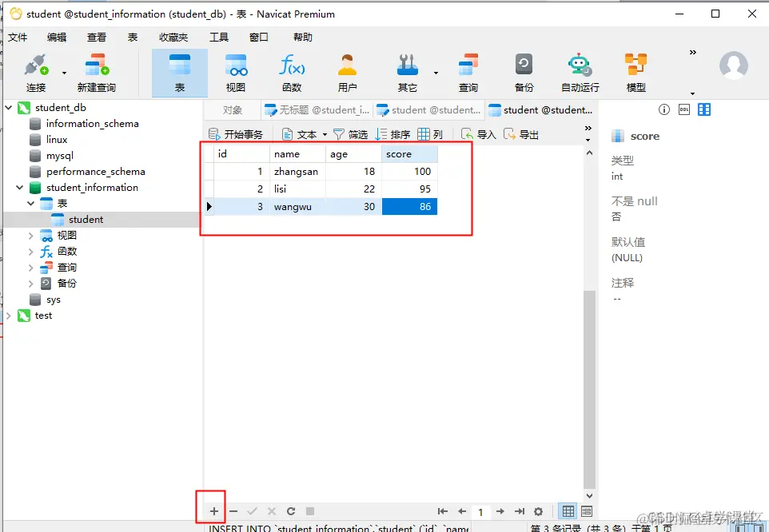Expand the 其它 dropdown arrow
This screenshot has width=769, height=532.
tap(436, 73)
